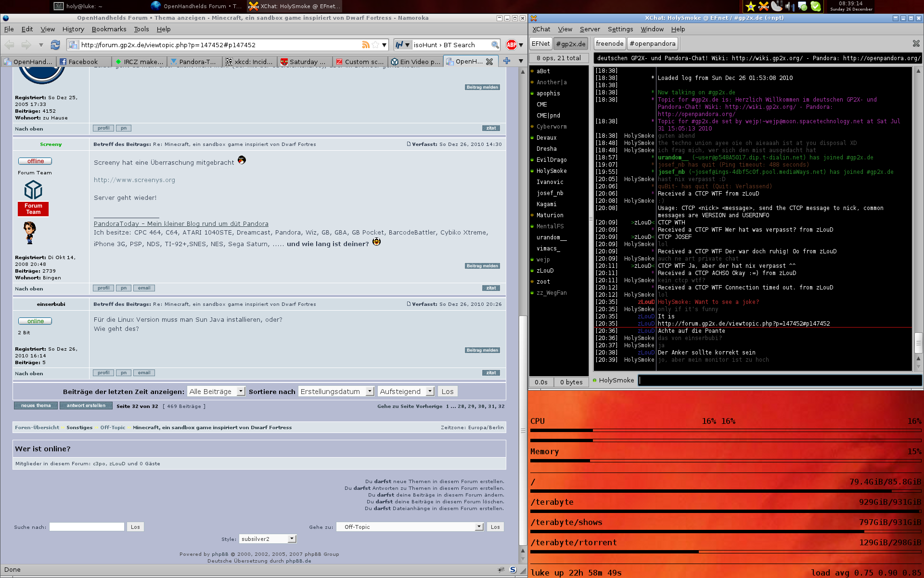Open the Facebook tab
Viewport: 924px width, 578px height.
click(x=84, y=62)
